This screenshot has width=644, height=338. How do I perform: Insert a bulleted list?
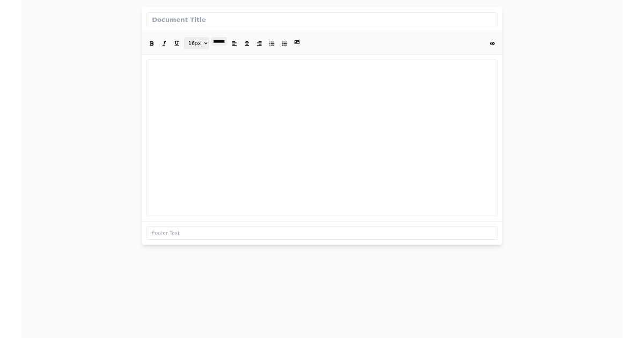pos(272,43)
